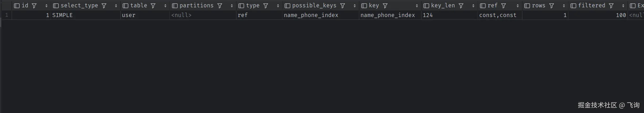Select the key_len value 124 cell
644x113 pixels.
(449, 15)
